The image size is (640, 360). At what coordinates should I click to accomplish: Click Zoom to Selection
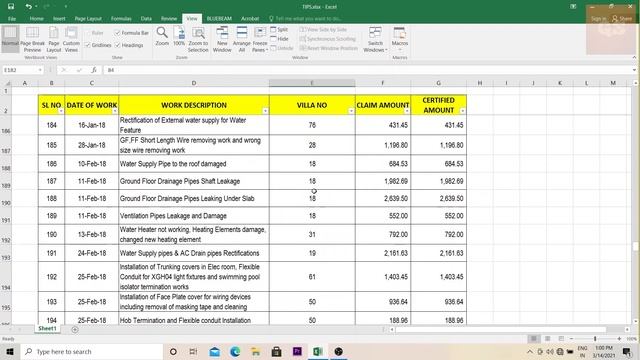(x=198, y=39)
